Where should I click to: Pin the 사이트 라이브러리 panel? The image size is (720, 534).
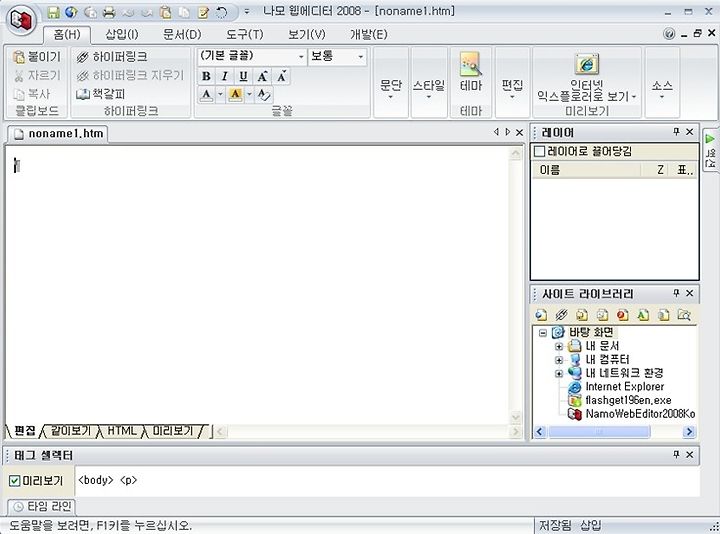(676, 293)
